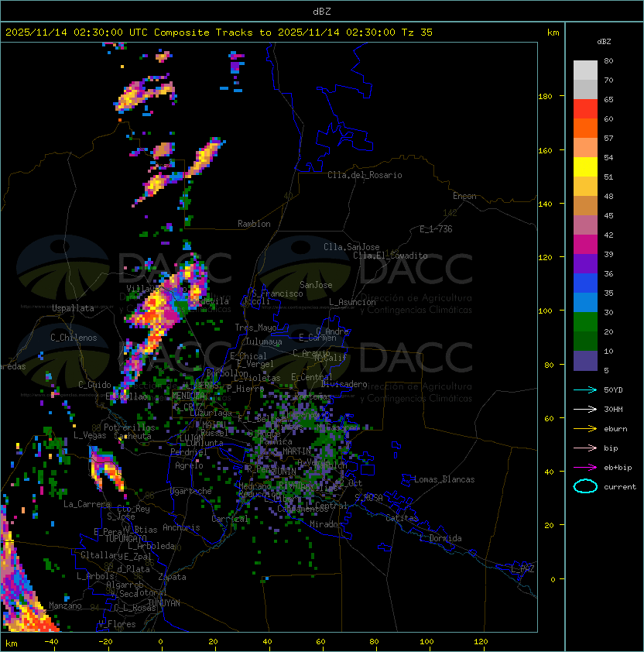Pick the yellow 54 dBZ color swatch
This screenshot has width=644, height=652.
pos(585,167)
